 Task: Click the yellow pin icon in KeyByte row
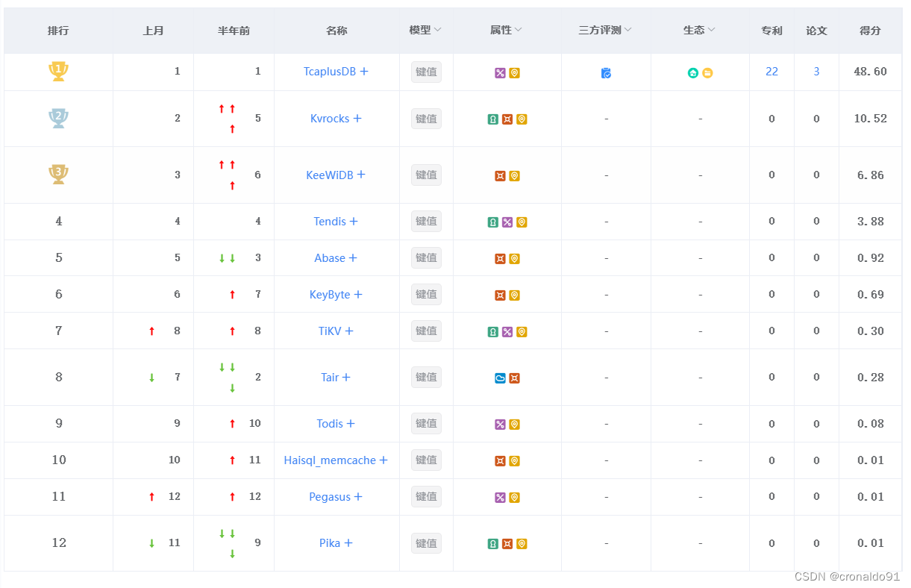[515, 295]
